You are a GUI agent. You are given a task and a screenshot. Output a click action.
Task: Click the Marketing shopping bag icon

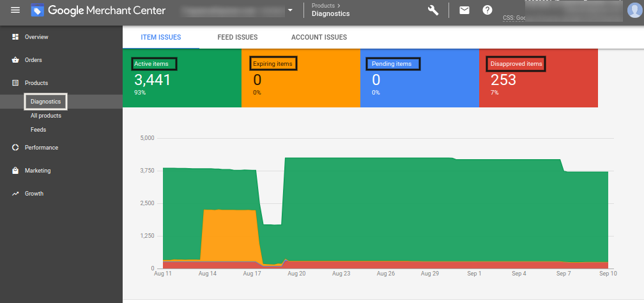(x=15, y=170)
